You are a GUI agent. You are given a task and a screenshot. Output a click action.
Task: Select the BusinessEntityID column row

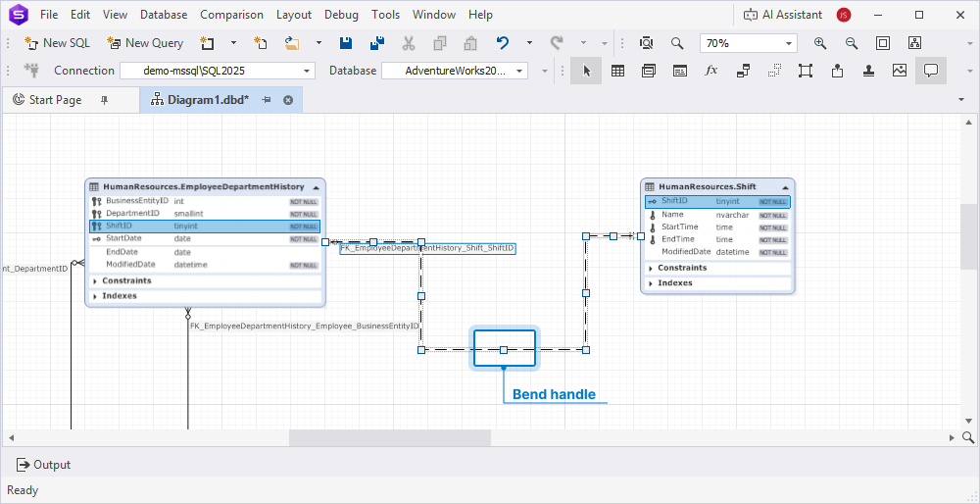click(x=205, y=201)
